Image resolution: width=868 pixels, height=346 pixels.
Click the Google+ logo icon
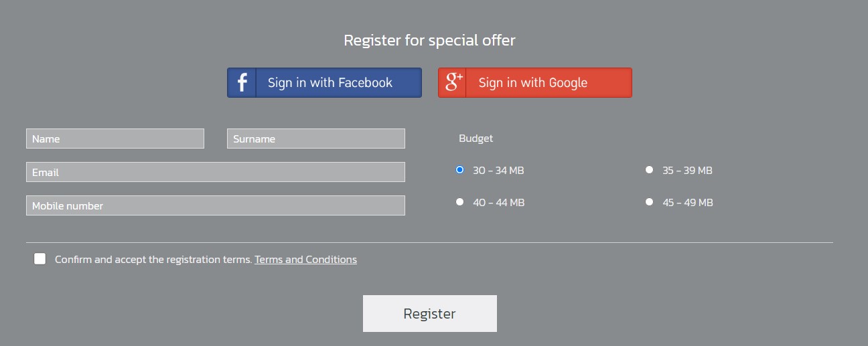452,83
